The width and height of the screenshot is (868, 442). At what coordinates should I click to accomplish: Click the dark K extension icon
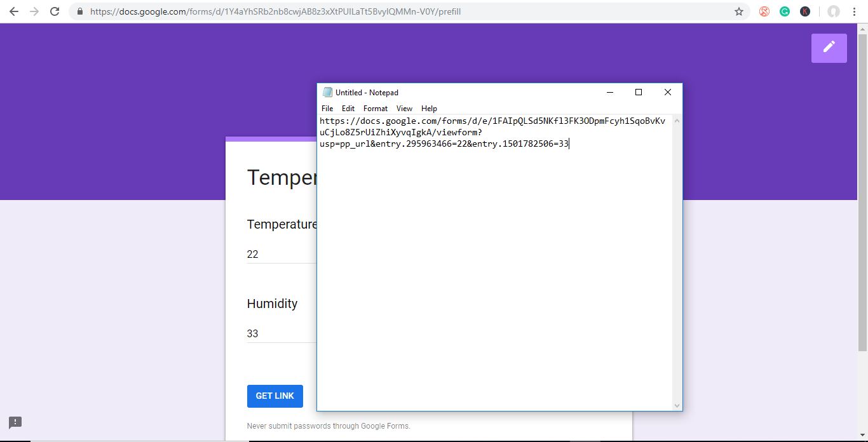click(805, 11)
